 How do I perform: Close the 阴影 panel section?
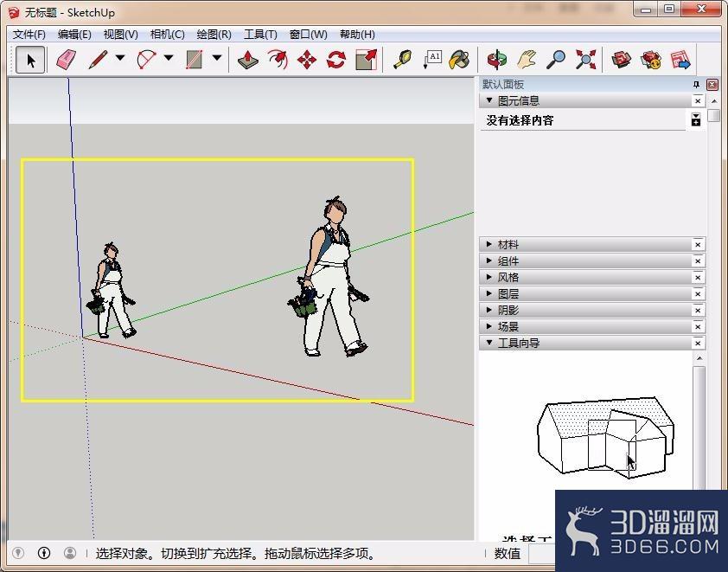pos(698,311)
